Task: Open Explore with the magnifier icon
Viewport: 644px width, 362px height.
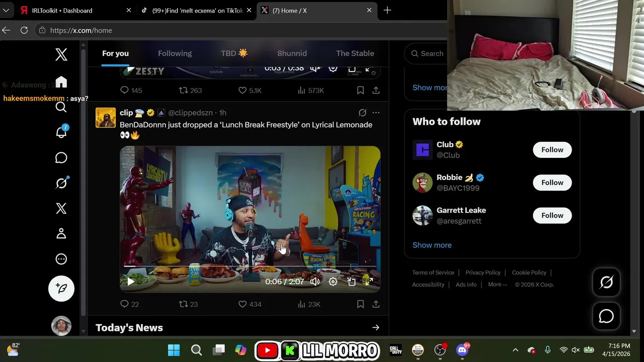Action: (x=61, y=107)
